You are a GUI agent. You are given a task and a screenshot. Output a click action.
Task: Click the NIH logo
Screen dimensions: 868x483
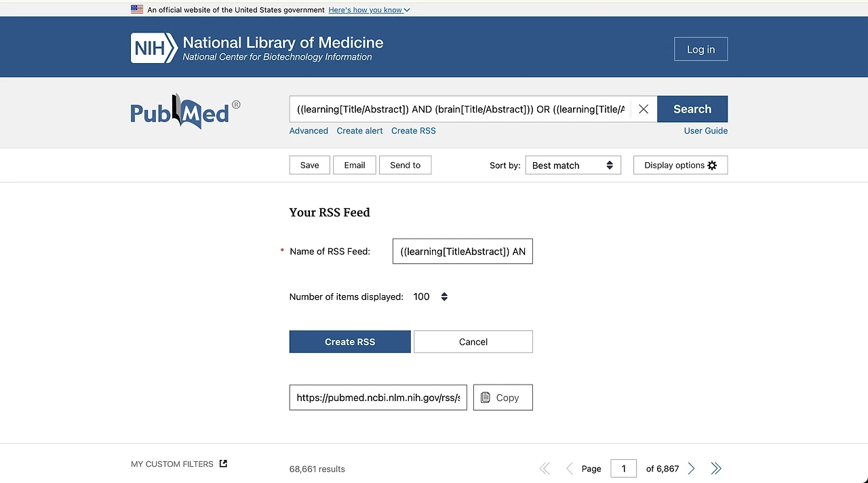154,48
